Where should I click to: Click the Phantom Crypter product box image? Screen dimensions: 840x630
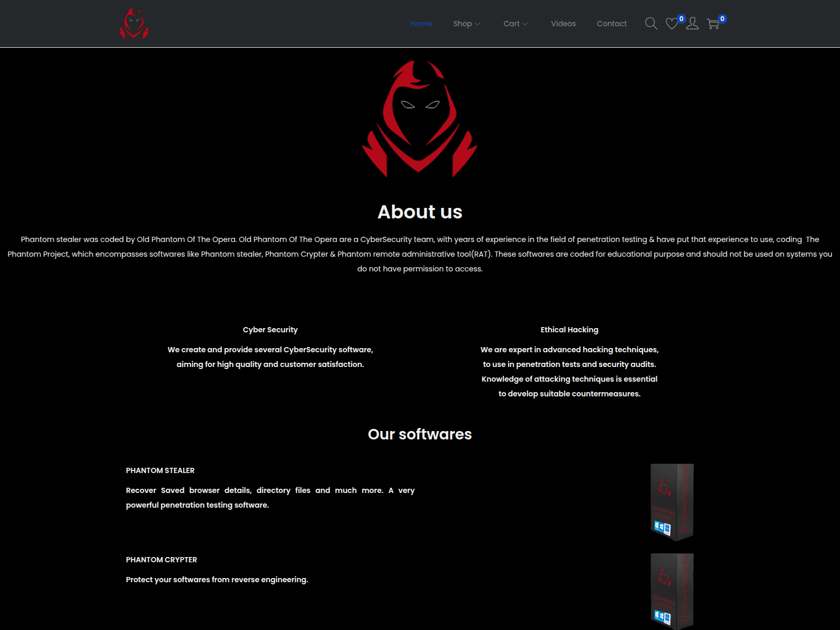click(x=672, y=591)
